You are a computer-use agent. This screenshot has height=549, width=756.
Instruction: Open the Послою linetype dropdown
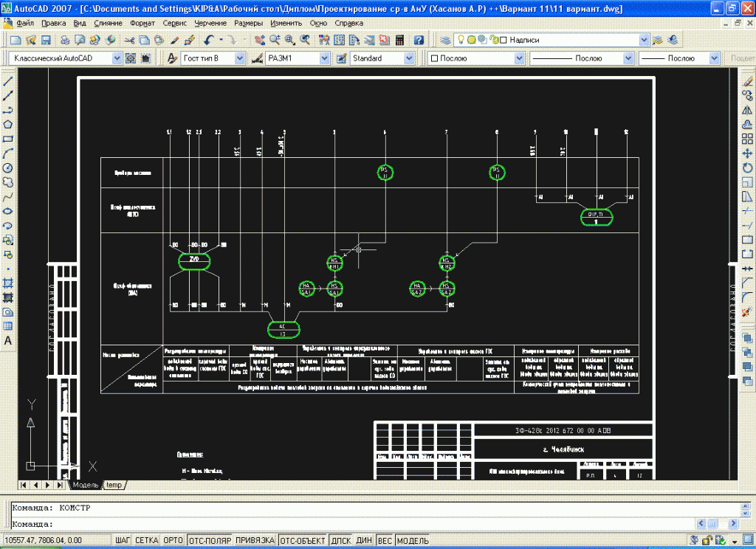coord(628,58)
